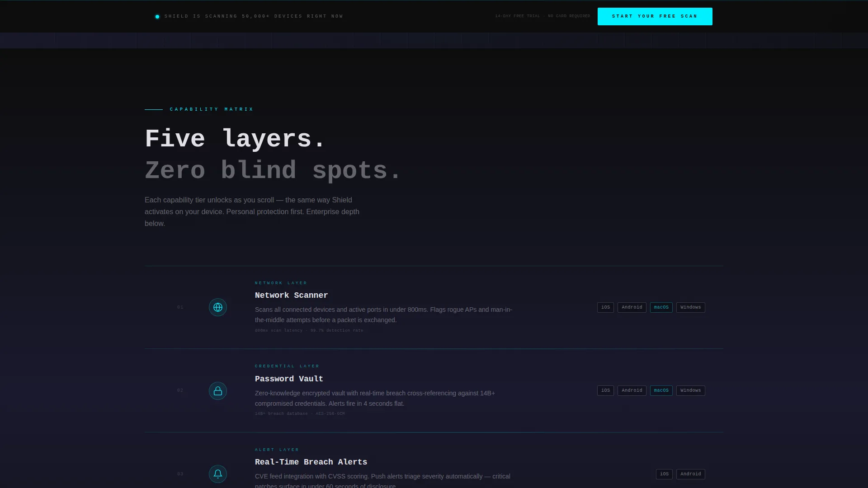Click the Password Vault lock icon

pos(218,391)
